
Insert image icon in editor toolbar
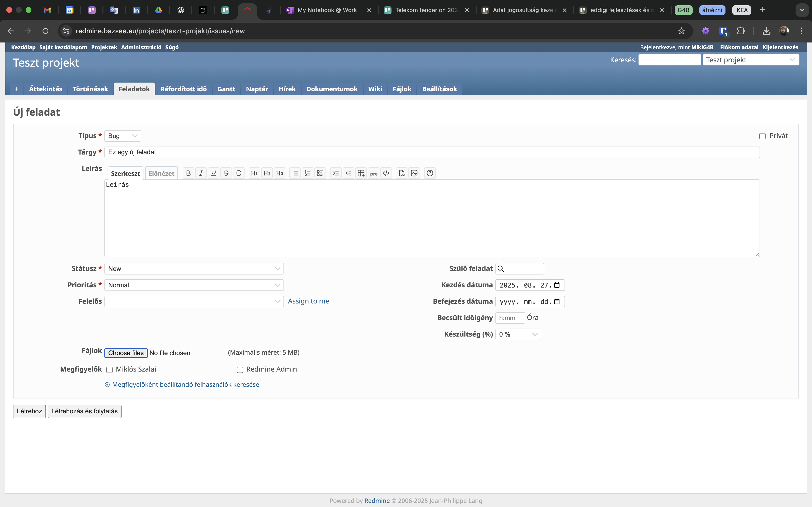[414, 173]
